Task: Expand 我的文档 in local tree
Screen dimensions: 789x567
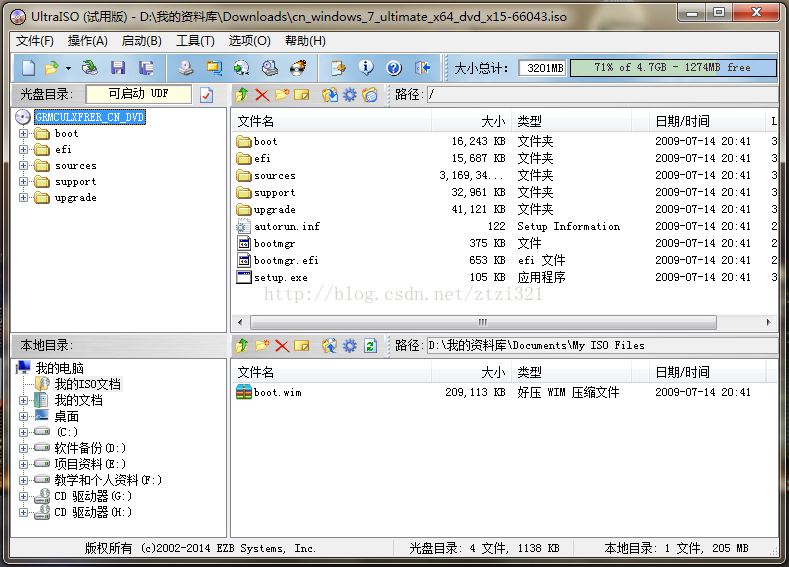Action: pyautogui.click(x=23, y=400)
